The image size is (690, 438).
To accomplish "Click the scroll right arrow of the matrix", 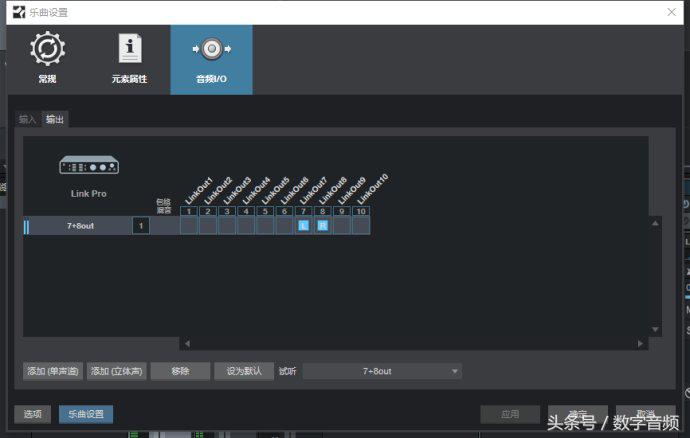I will (640, 344).
